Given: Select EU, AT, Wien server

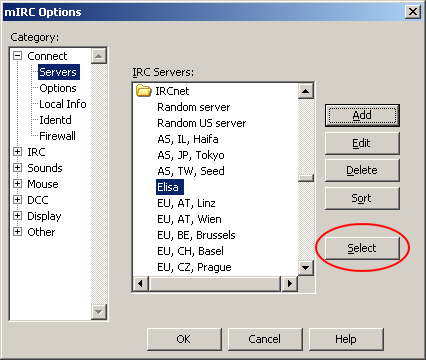Looking at the screenshot, I should (x=189, y=219).
